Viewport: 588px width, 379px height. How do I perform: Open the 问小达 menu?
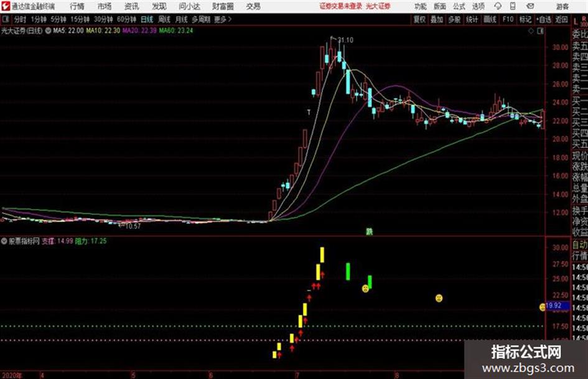click(x=189, y=6)
